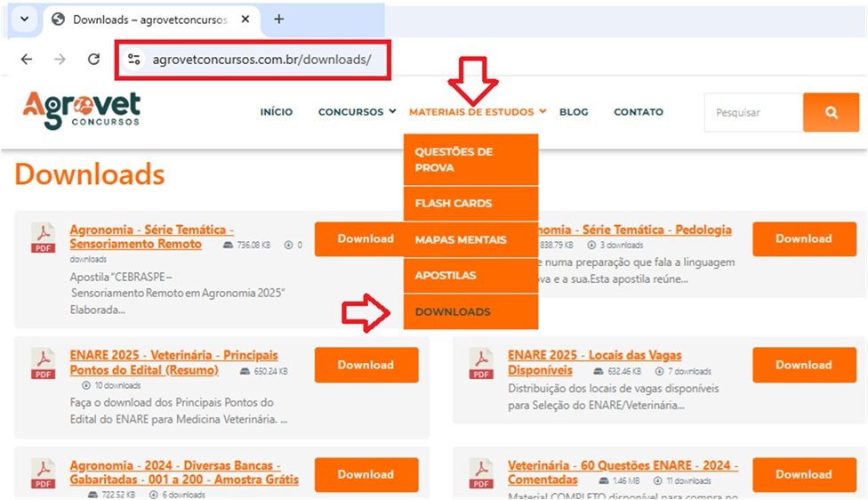Click the '736.08 KB' file size text

tap(253, 245)
